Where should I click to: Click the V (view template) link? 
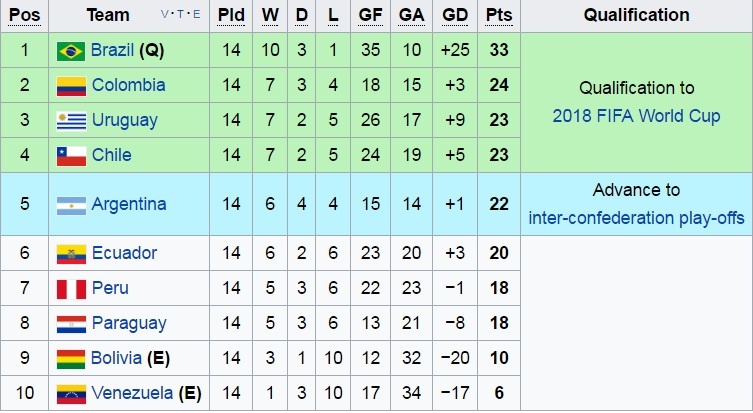point(165,15)
